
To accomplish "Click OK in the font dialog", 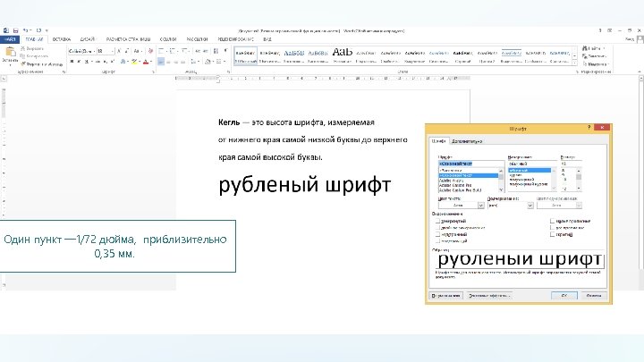I will [563, 296].
